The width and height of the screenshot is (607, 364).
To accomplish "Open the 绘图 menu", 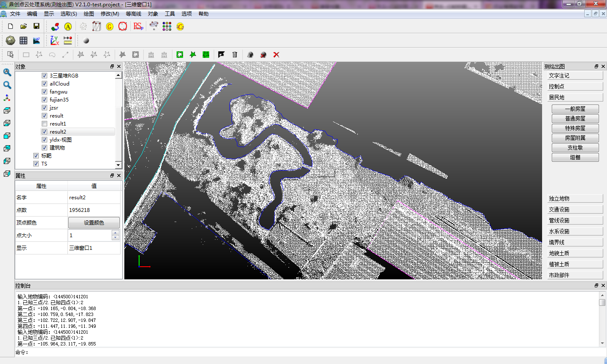I will 89,14.
